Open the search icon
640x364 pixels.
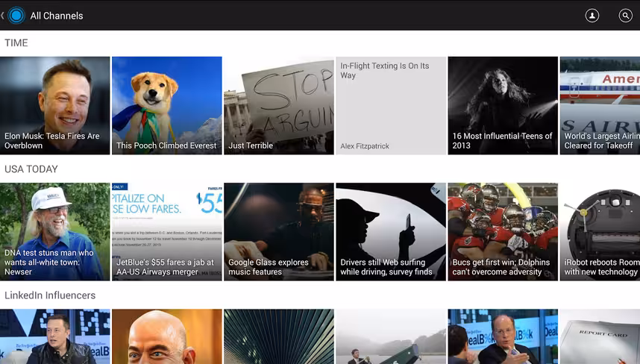(x=625, y=16)
